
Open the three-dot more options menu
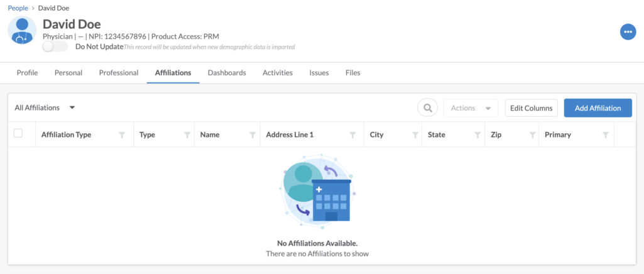(x=628, y=32)
